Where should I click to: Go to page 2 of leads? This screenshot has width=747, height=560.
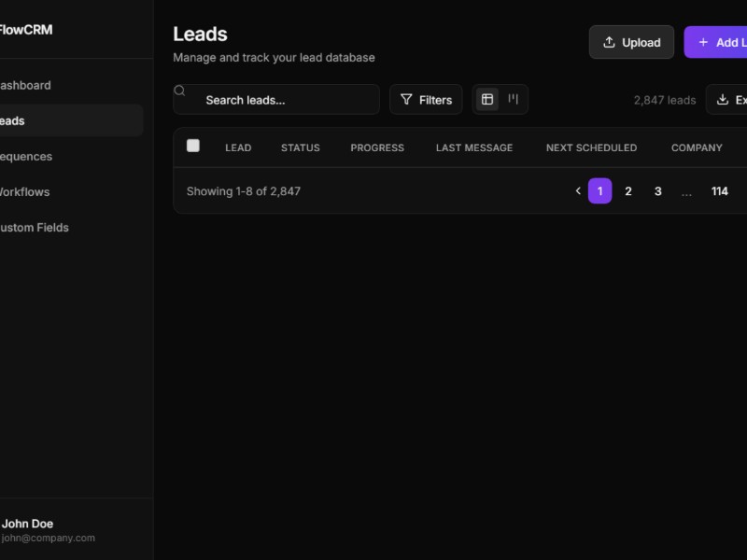point(628,191)
